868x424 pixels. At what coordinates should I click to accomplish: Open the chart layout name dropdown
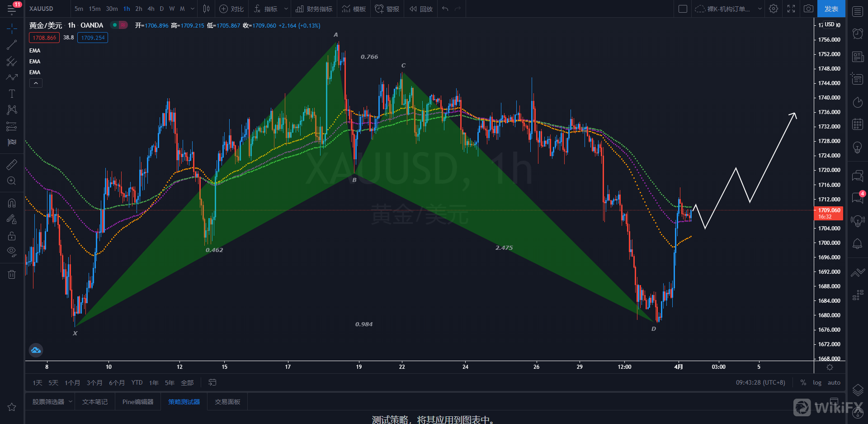point(760,9)
